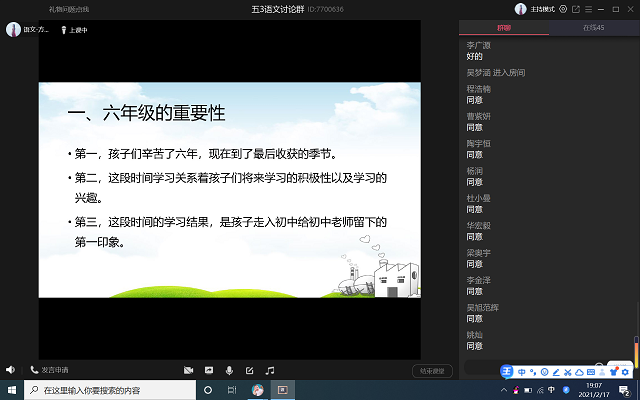Open the 主持模式 host mode dropdown

(541, 9)
